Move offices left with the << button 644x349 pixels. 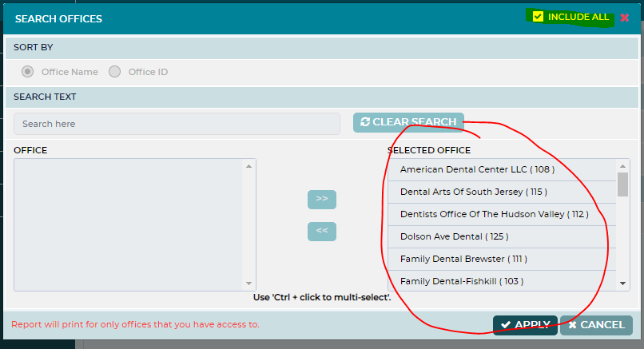(x=321, y=231)
